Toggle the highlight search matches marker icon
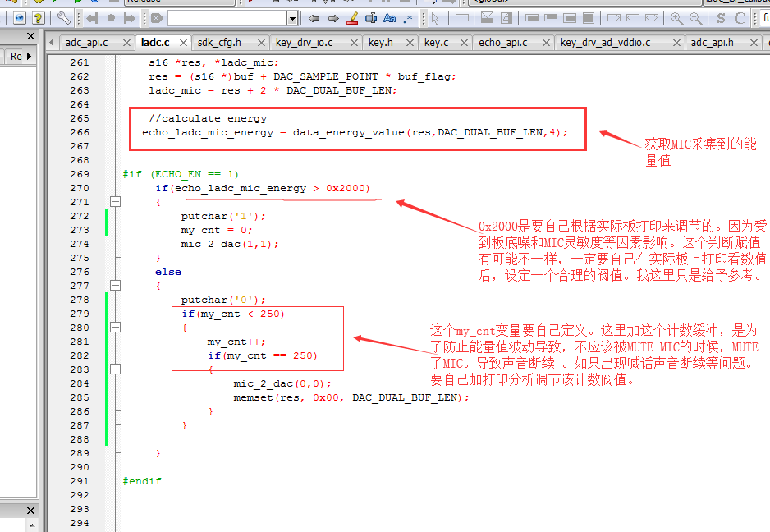This screenshot has width=770, height=532. click(353, 18)
